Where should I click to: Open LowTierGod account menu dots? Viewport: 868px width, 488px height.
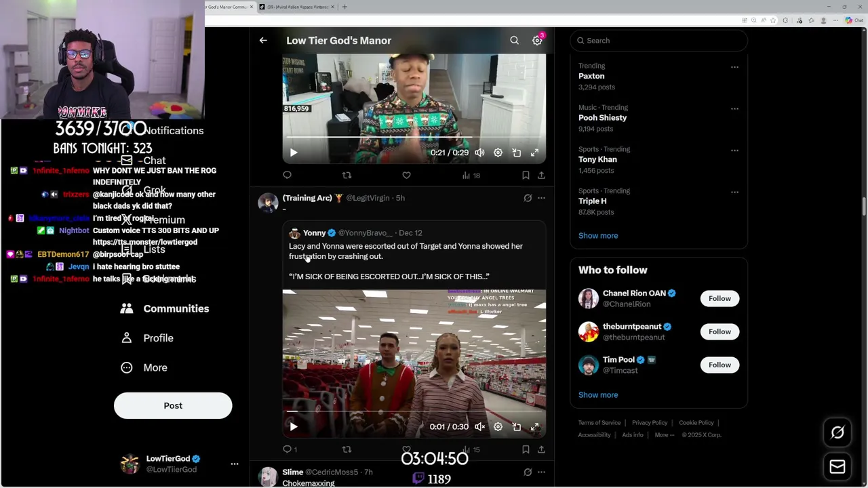(235, 464)
